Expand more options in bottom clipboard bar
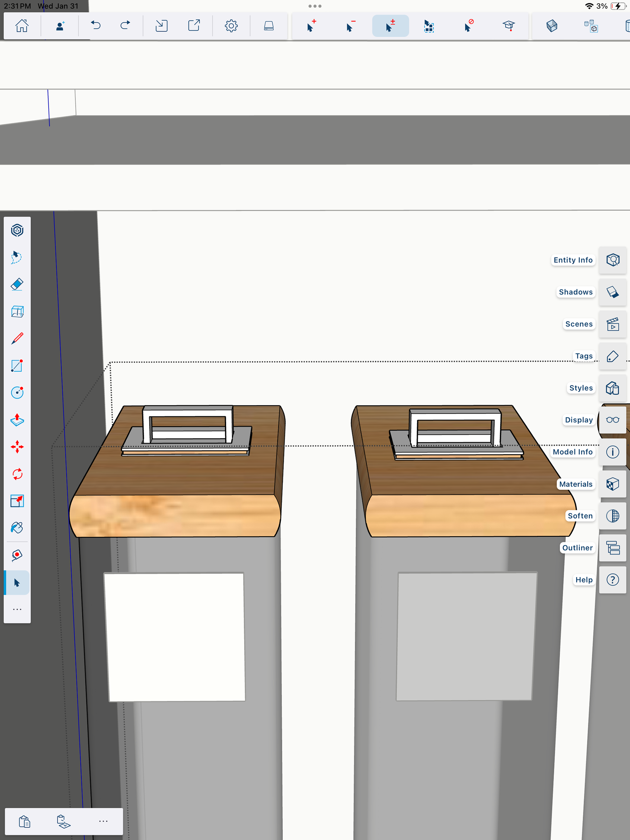The image size is (630, 840). (103, 821)
